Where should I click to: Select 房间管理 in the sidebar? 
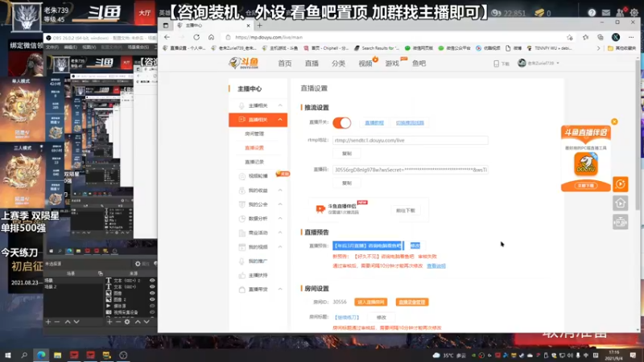(x=254, y=134)
